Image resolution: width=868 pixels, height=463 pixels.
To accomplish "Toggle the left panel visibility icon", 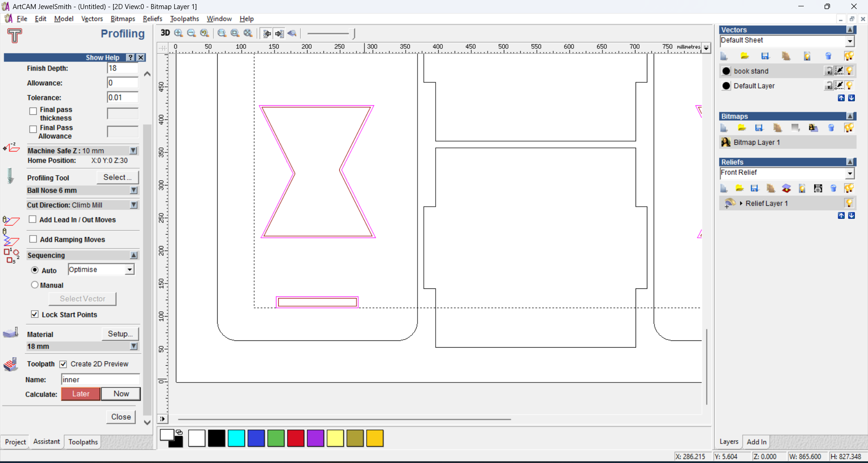I will (267, 33).
